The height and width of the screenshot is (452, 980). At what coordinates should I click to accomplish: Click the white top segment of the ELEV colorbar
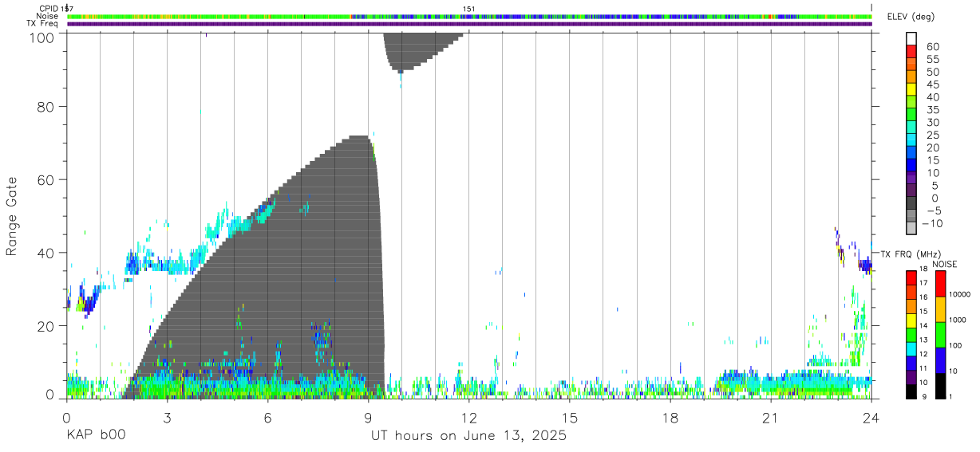click(x=911, y=38)
